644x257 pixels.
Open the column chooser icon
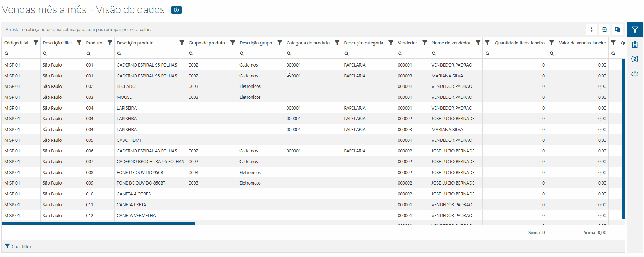tap(617, 30)
